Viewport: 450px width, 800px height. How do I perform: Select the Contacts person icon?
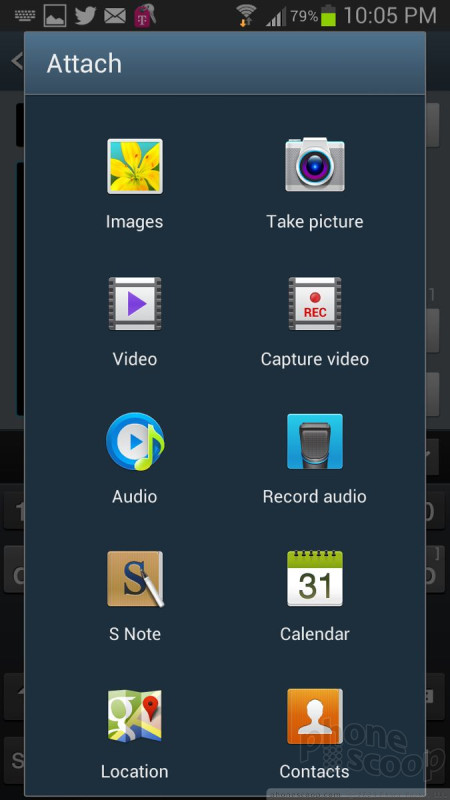(x=315, y=716)
